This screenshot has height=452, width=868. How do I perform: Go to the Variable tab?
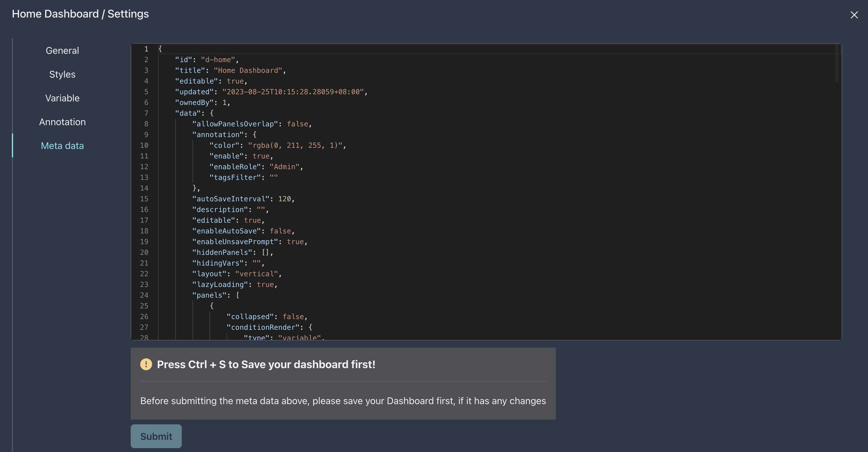(62, 98)
